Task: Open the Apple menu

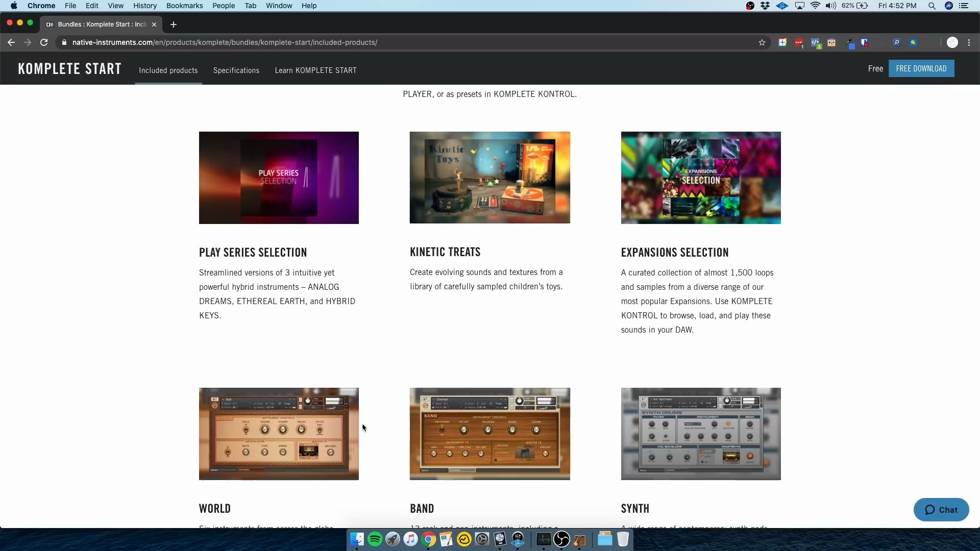Action: tap(14, 6)
